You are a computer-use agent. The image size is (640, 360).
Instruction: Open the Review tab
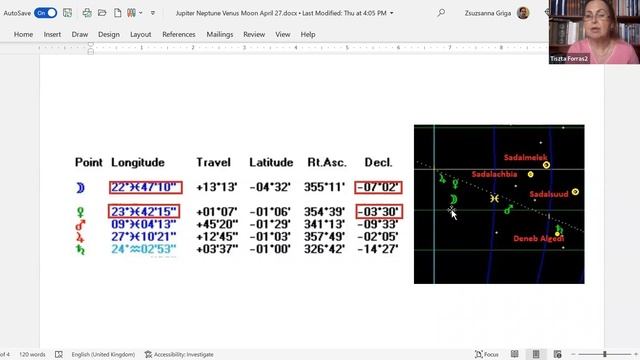(x=254, y=35)
